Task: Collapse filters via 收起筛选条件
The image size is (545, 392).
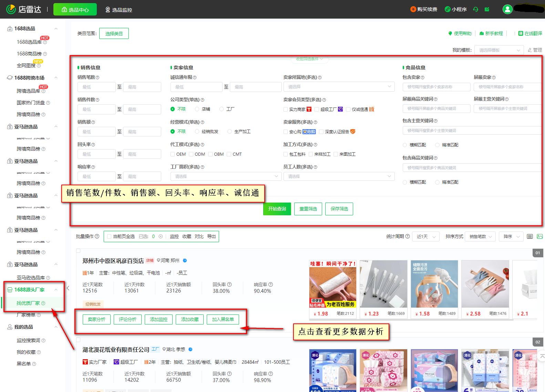Action: click(309, 59)
